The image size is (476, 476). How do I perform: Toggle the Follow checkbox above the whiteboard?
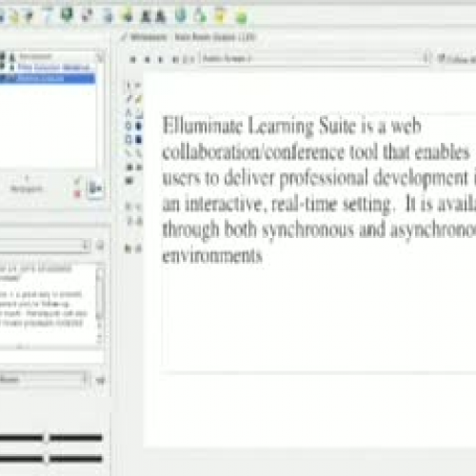click(441, 58)
